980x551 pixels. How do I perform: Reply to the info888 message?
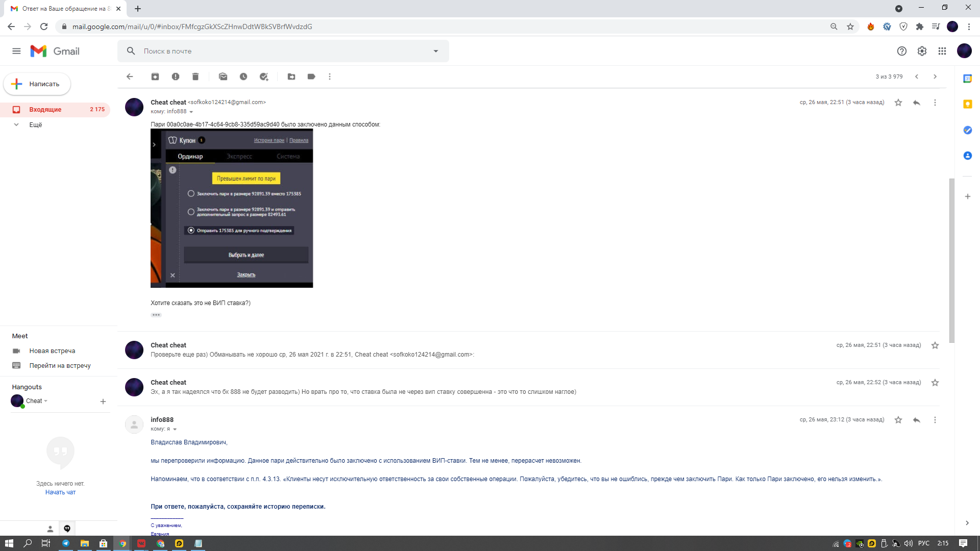(917, 420)
